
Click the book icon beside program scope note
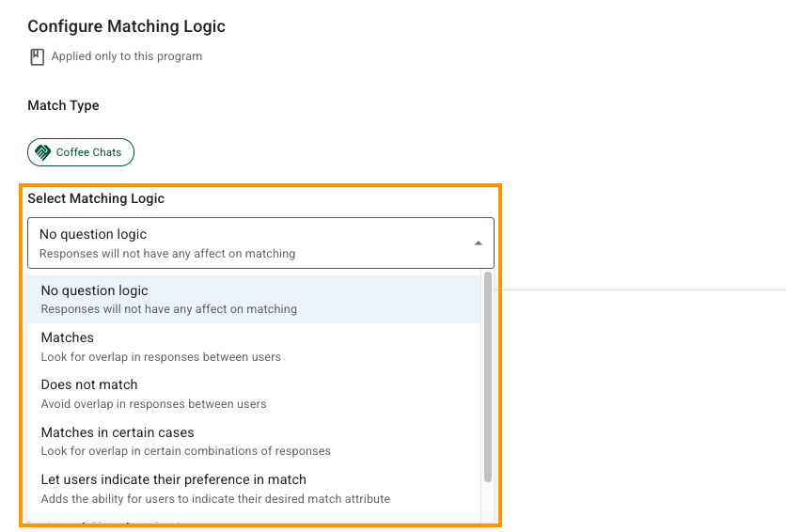[38, 57]
